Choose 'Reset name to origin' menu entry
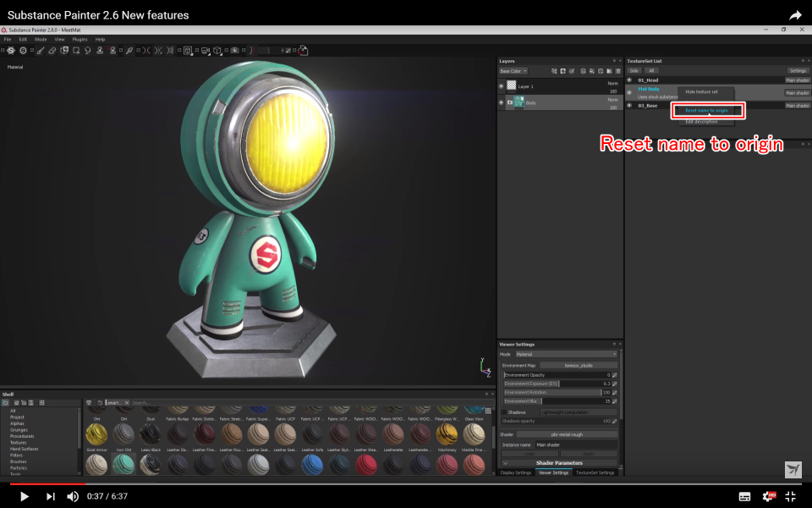Viewport: 812px width, 508px height. [x=706, y=110]
